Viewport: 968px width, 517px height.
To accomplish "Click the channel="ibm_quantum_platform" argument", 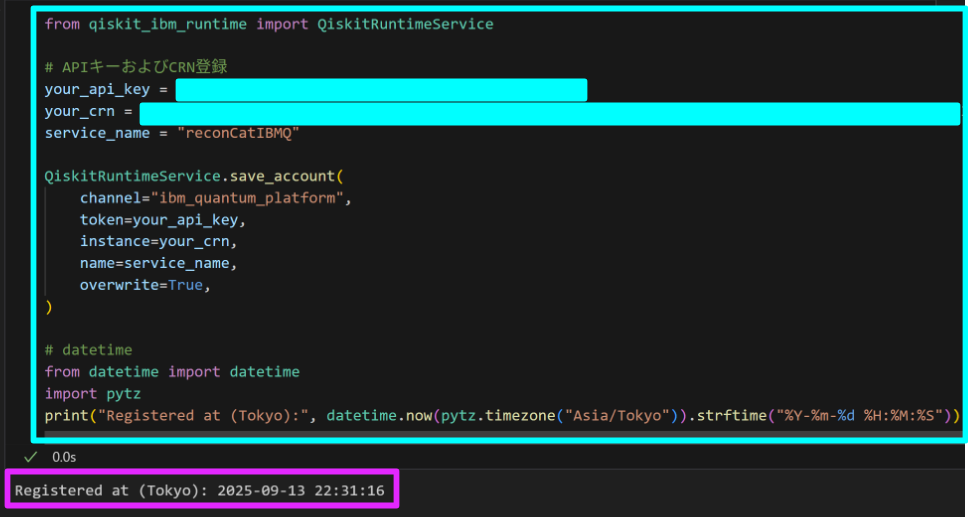I will point(216,199).
